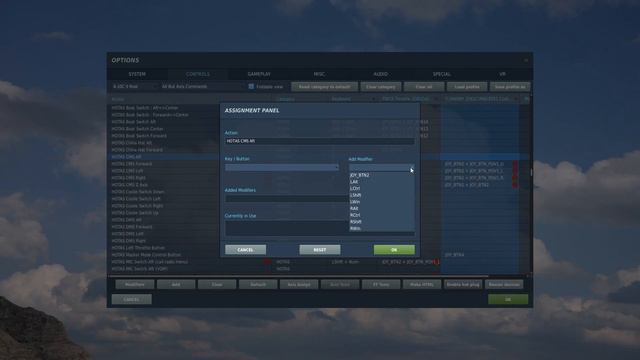
Task: Click Reset in the Assignment Panel
Action: tap(320, 250)
